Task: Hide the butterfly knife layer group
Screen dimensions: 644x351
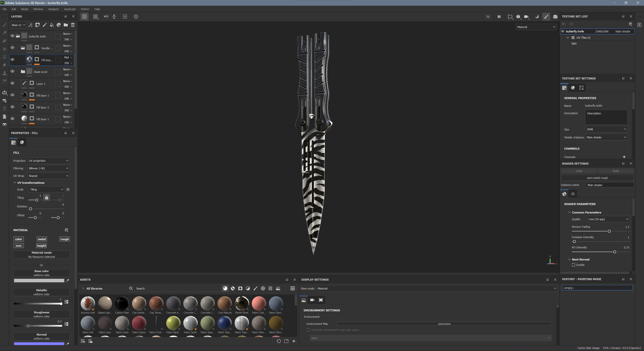Action: pyautogui.click(x=12, y=36)
